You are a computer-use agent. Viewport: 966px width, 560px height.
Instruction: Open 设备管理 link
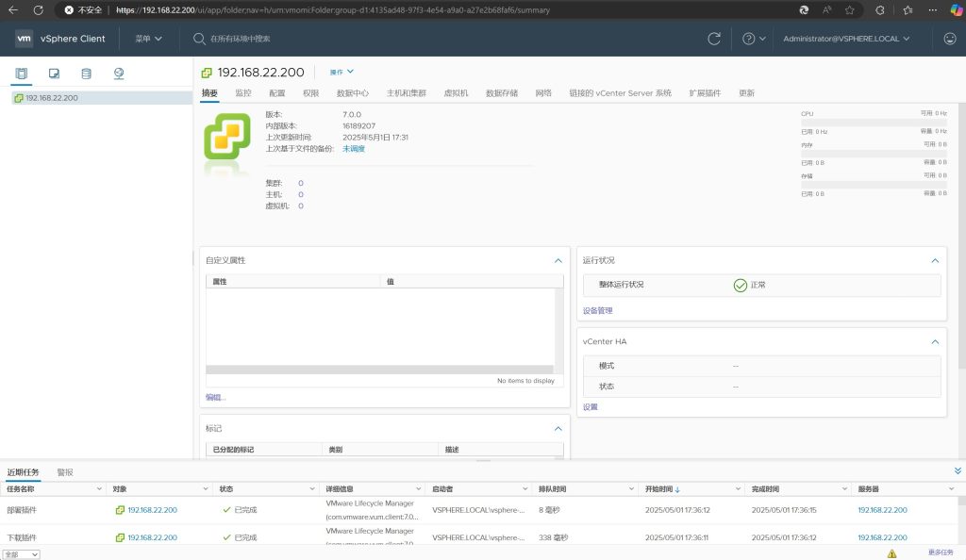(x=597, y=311)
